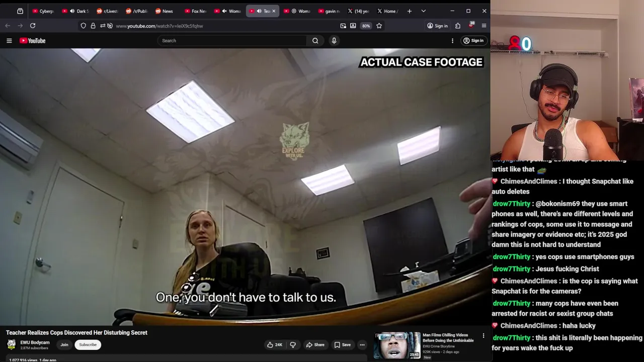
Task: Open YouTube guide hamburger menu
Action: coord(9,41)
